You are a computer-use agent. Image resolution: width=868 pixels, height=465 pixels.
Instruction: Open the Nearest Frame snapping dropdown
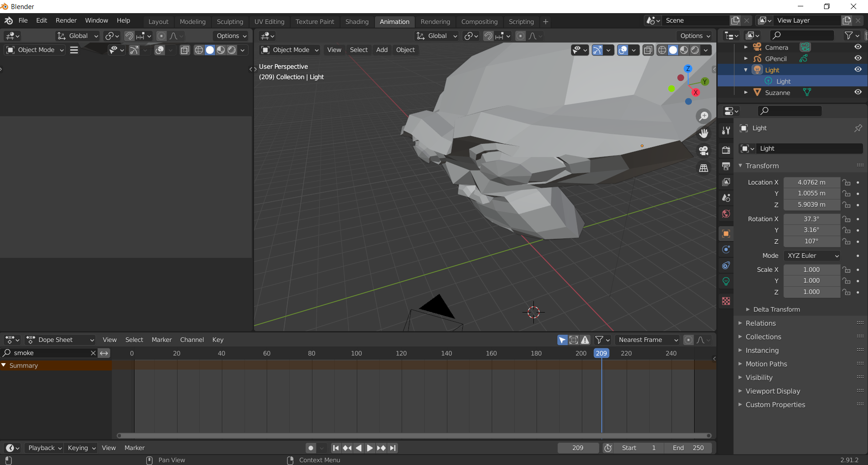coord(648,340)
